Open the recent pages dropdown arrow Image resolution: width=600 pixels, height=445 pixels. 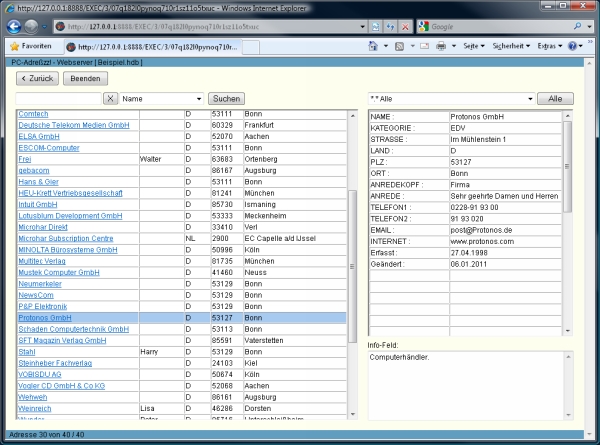44,27
